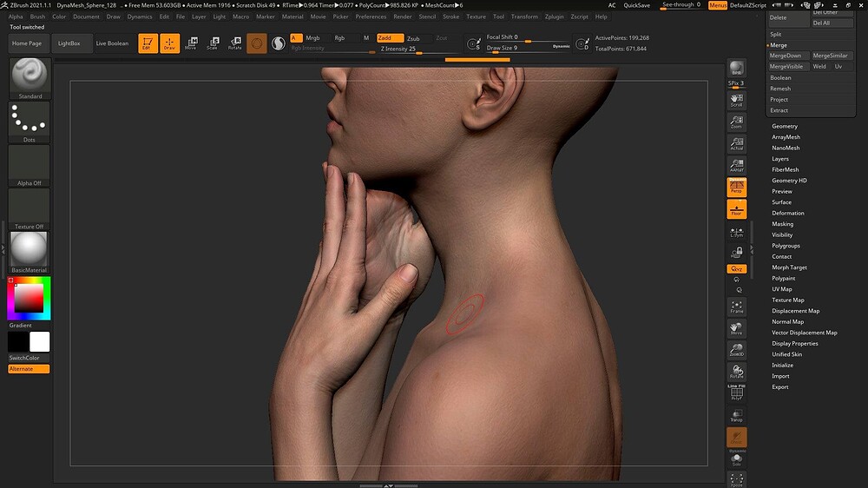
Task: Click the AAHalf icon
Action: coord(736,165)
